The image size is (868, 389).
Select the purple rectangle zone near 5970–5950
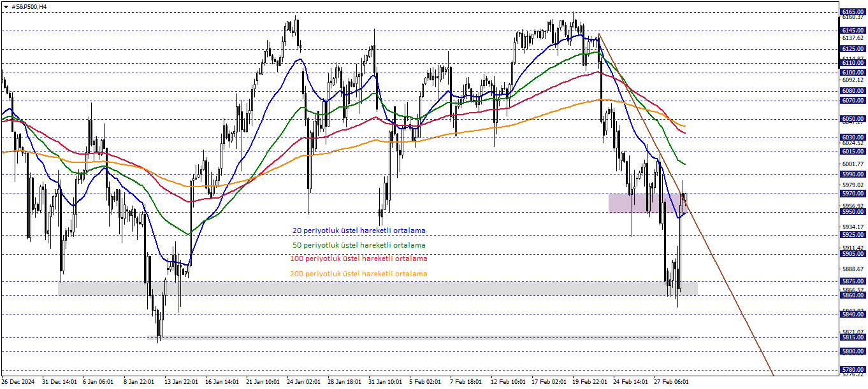click(x=648, y=203)
